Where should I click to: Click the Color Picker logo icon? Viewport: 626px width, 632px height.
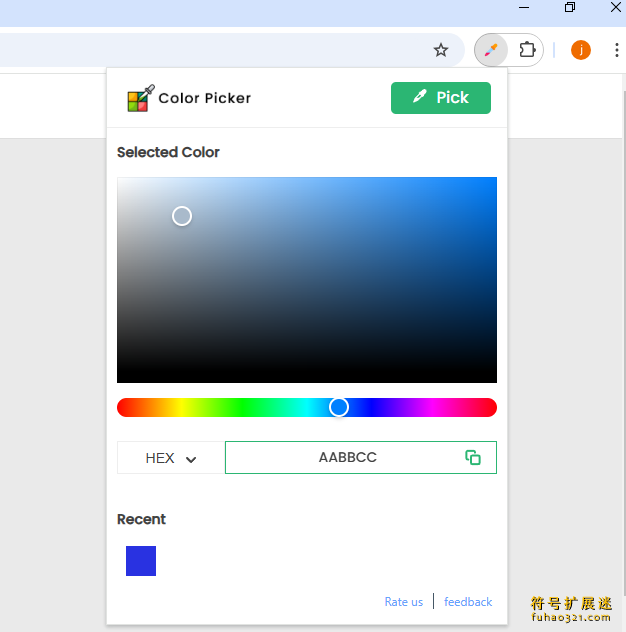click(140, 98)
